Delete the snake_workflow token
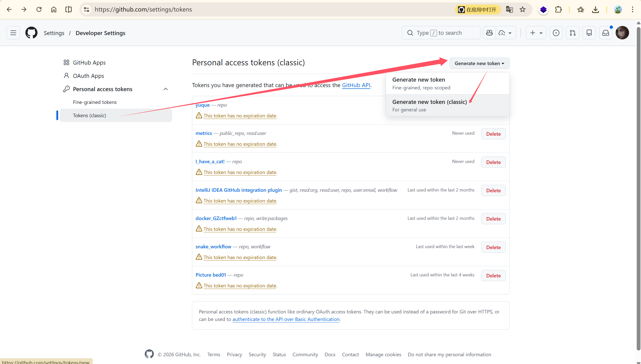 coord(493,247)
